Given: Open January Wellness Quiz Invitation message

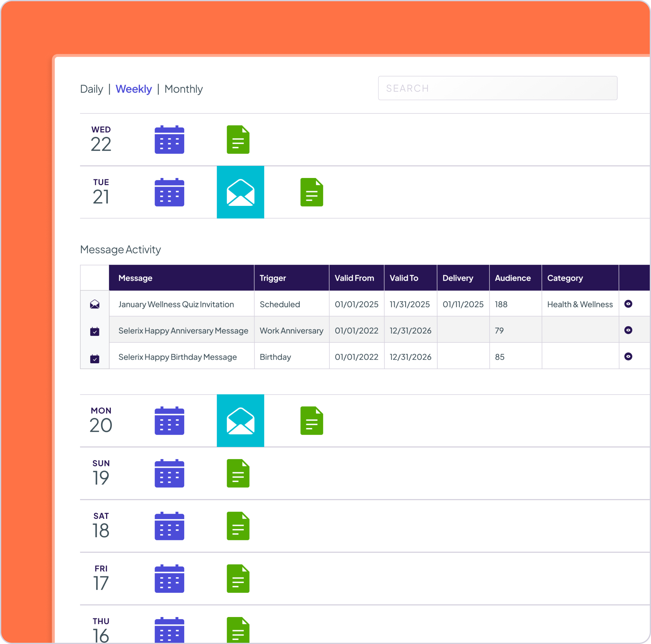Looking at the screenshot, I should coord(176,304).
